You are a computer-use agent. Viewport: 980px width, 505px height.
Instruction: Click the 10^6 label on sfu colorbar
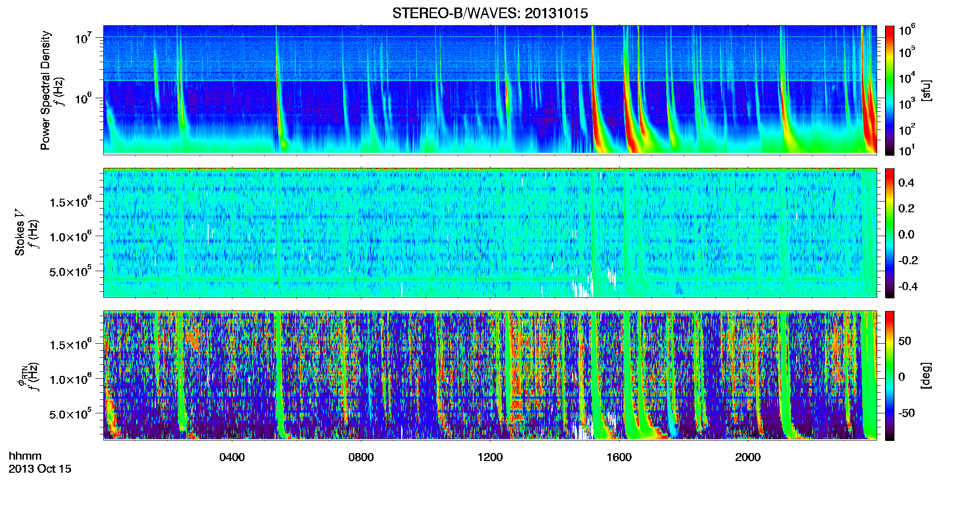(907, 30)
